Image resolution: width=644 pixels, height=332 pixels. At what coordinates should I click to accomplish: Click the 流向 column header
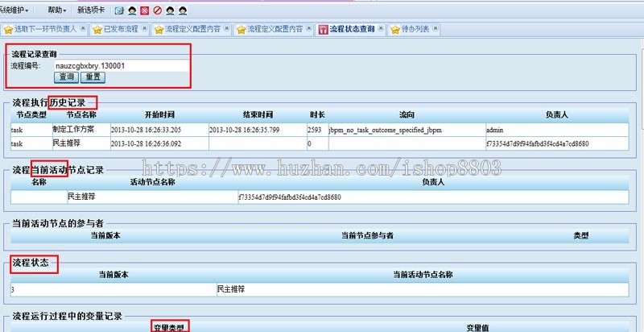(x=407, y=114)
